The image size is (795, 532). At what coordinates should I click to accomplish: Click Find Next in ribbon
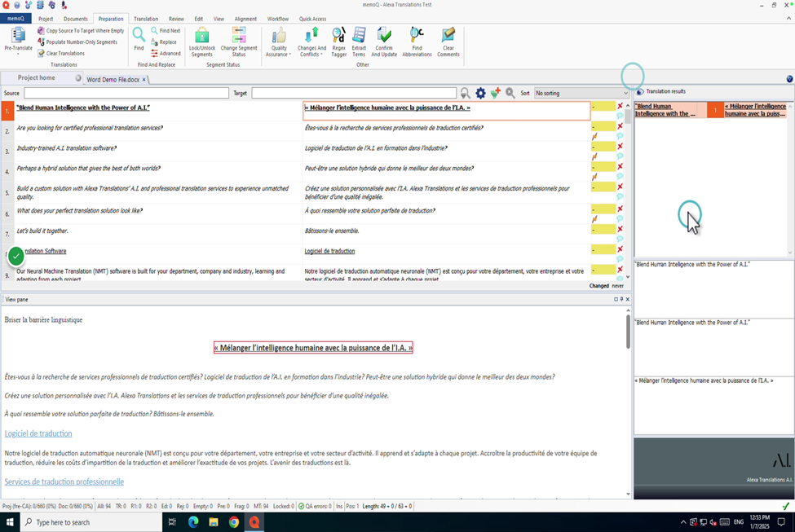click(166, 31)
